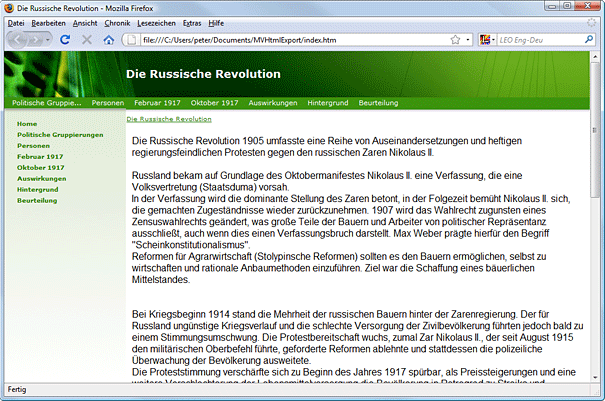Open the address bar history dropdown
Image resolution: width=605 pixels, height=401 pixels.
point(468,40)
